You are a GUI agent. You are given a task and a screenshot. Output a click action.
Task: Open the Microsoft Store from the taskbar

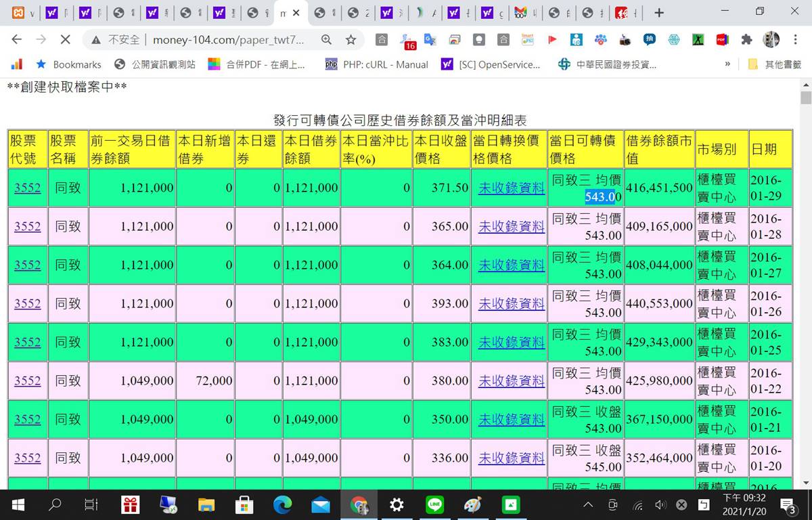(244, 504)
